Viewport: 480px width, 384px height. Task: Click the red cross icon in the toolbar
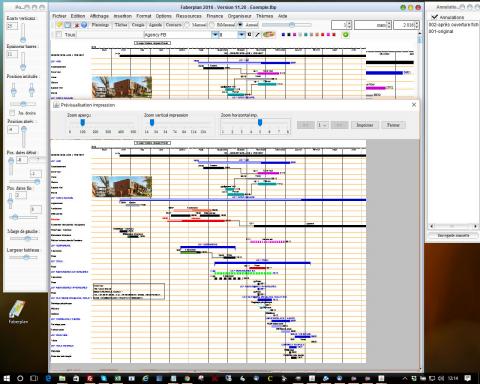(77, 25)
